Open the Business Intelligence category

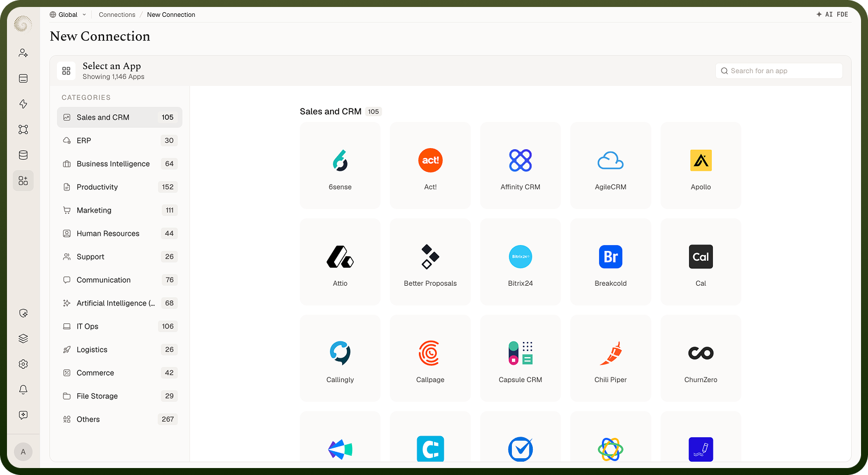click(x=120, y=164)
